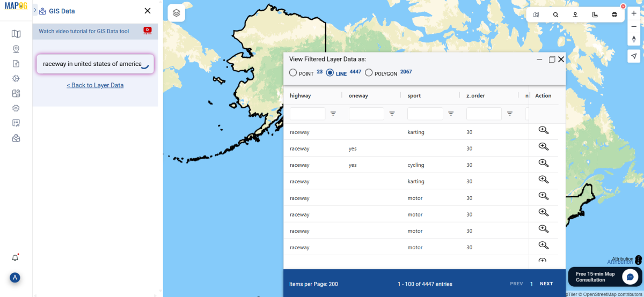The height and width of the screenshot is (297, 644).
Task: Dismiss the map toolbar with red close badge
Action: click(623, 6)
